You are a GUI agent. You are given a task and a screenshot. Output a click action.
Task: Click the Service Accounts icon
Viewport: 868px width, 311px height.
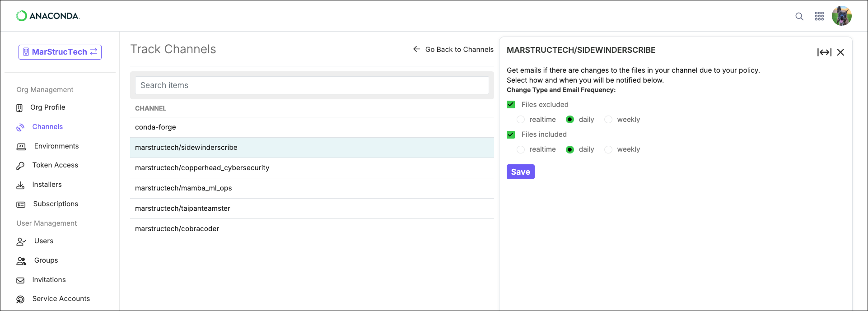(x=20, y=299)
